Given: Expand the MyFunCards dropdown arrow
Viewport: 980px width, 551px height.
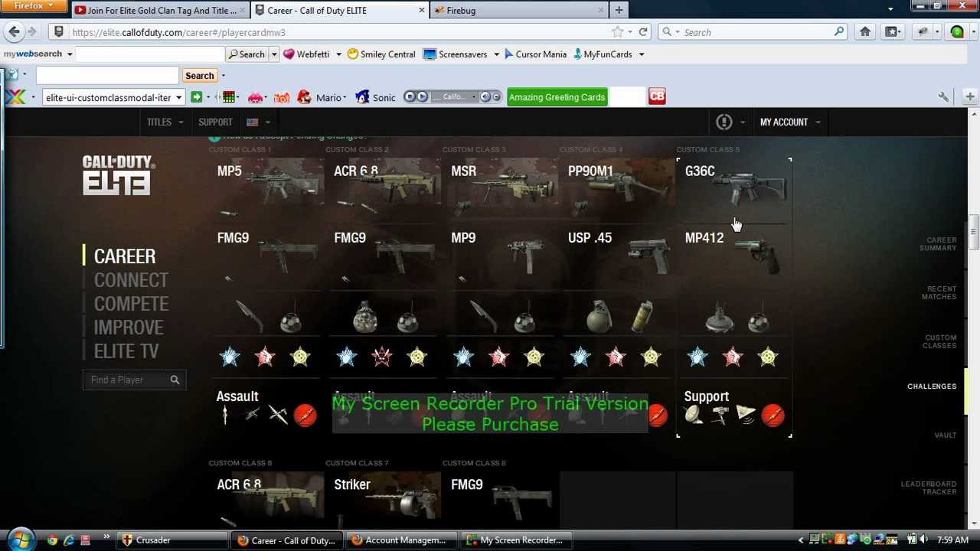Looking at the screenshot, I should click(641, 54).
